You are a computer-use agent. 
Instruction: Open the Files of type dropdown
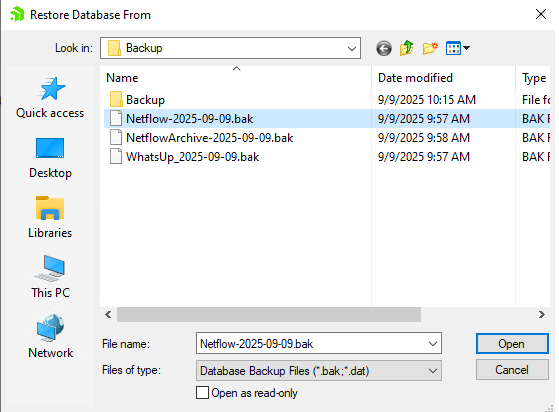coord(433,371)
